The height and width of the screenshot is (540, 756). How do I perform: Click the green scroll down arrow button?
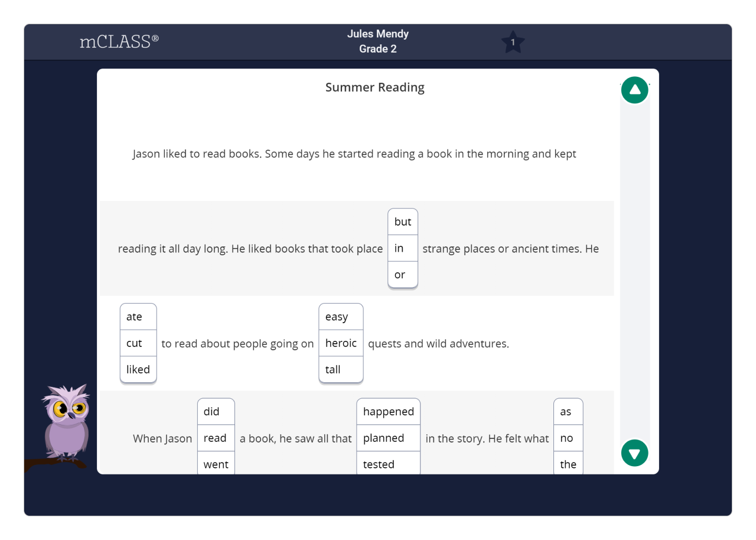635,453
